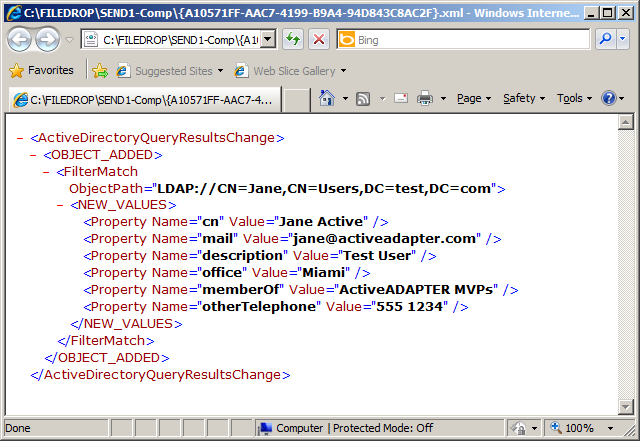Collapse the ActiveDirectoryQueryResultsChange node

20,138
